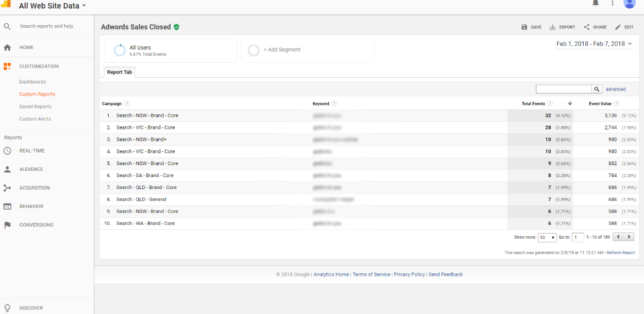
Task: Open Privacy Policy link
Action: click(409, 274)
